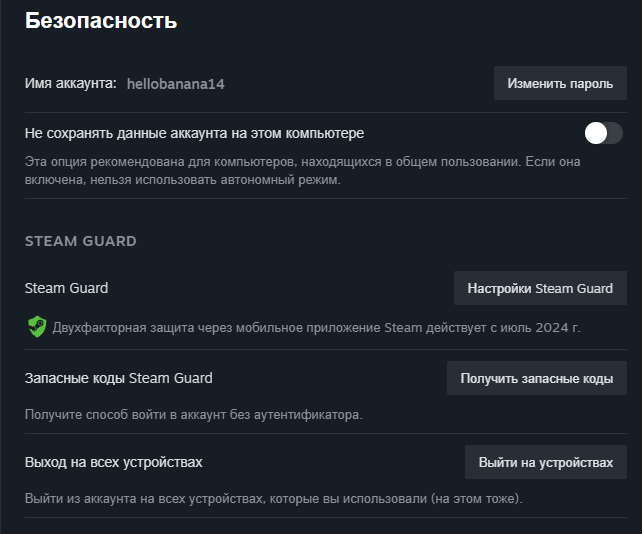Click the two-factor protection status text
This screenshot has width=642, height=534.
(x=316, y=328)
